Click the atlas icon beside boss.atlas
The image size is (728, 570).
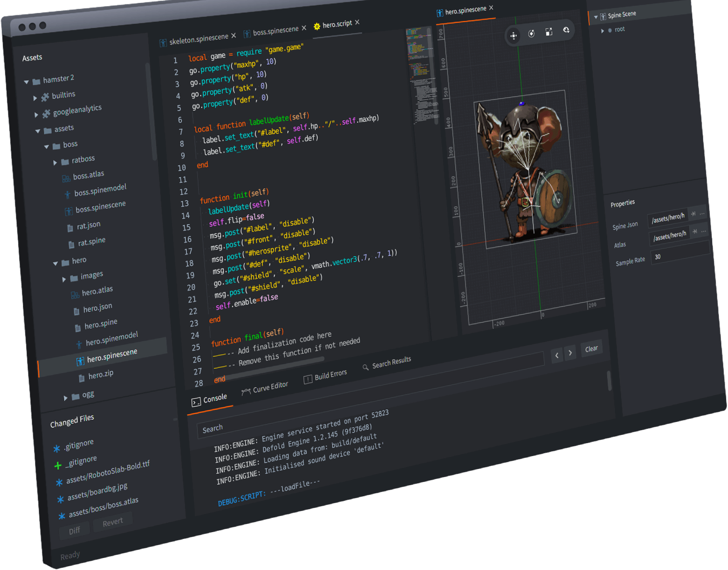pos(66,179)
